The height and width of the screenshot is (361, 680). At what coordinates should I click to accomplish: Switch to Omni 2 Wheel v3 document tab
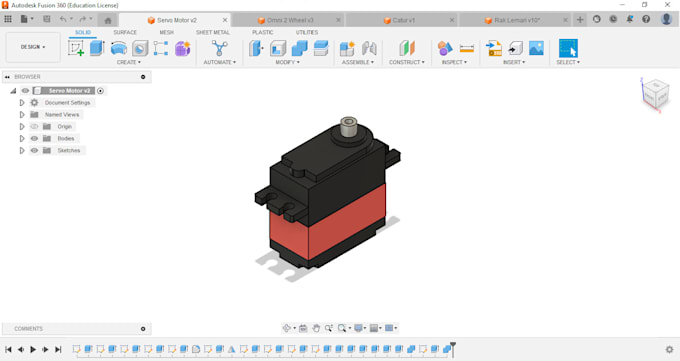(288, 20)
